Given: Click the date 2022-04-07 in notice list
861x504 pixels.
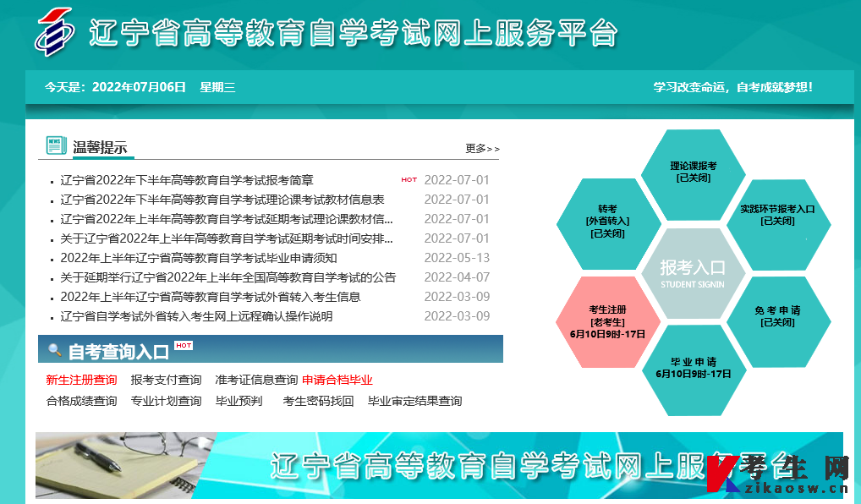Looking at the screenshot, I should tap(457, 277).
